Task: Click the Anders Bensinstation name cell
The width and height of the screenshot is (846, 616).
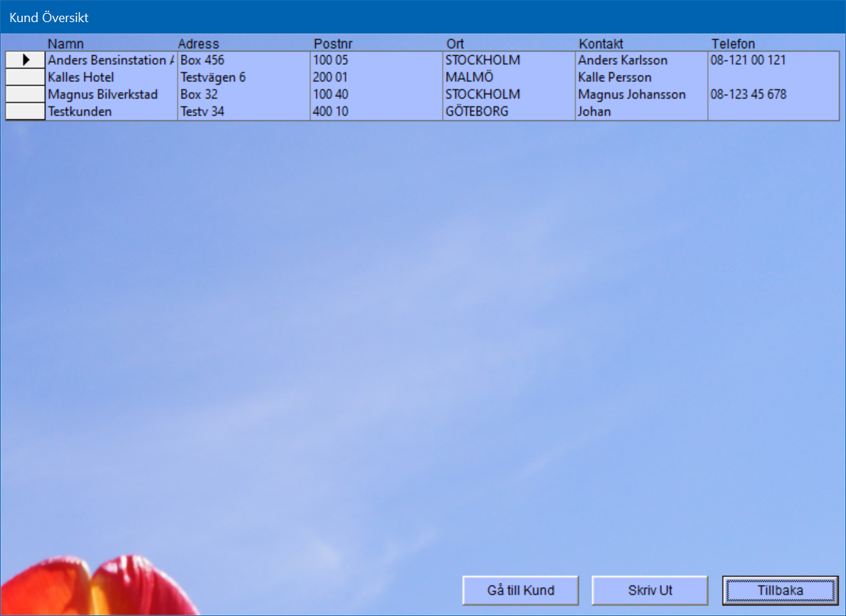Action: (110, 61)
